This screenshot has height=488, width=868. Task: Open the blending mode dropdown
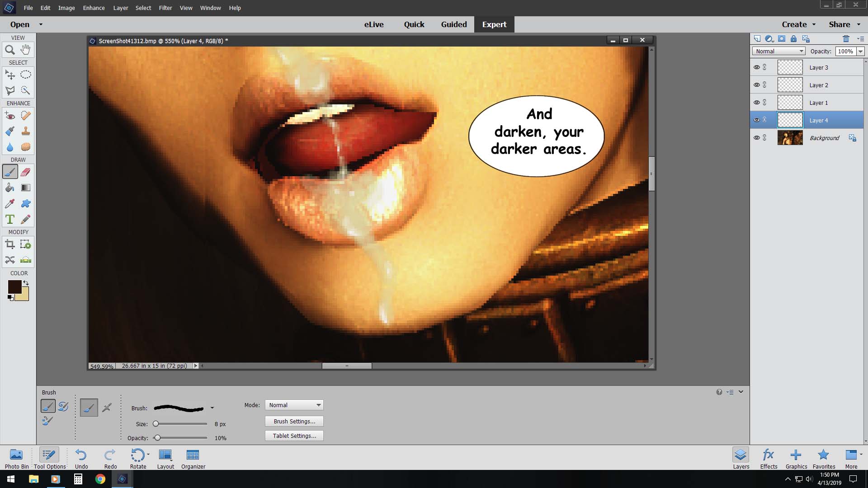pos(778,51)
